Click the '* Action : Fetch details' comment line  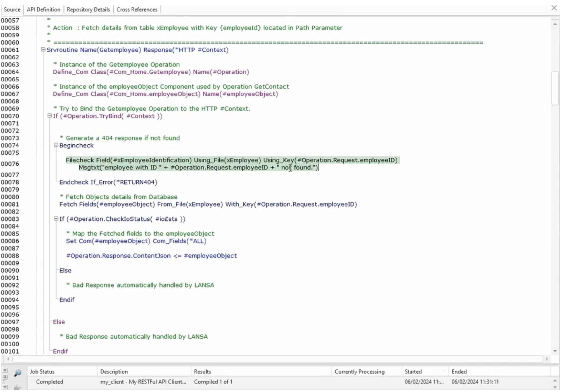click(x=194, y=28)
